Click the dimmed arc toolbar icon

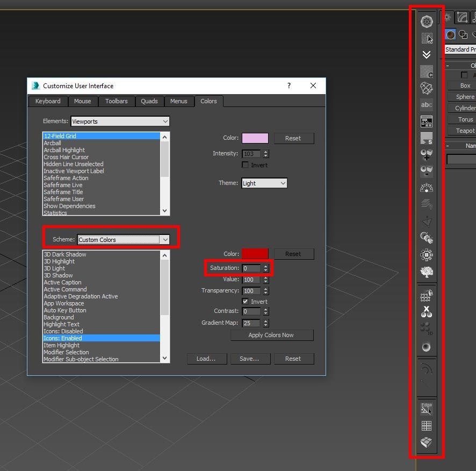coord(427,369)
